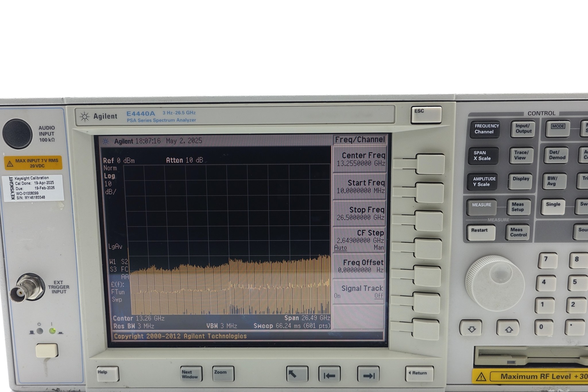Viewport: 588px width, 392px height.
Task: Click the Copyright status line text
Action: coord(180,336)
